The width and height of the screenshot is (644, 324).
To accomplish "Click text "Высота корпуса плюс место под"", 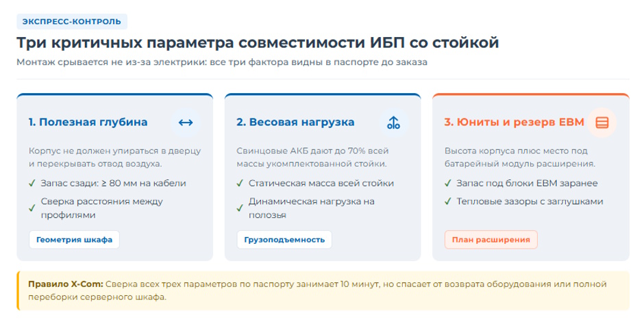I will (x=516, y=151).
